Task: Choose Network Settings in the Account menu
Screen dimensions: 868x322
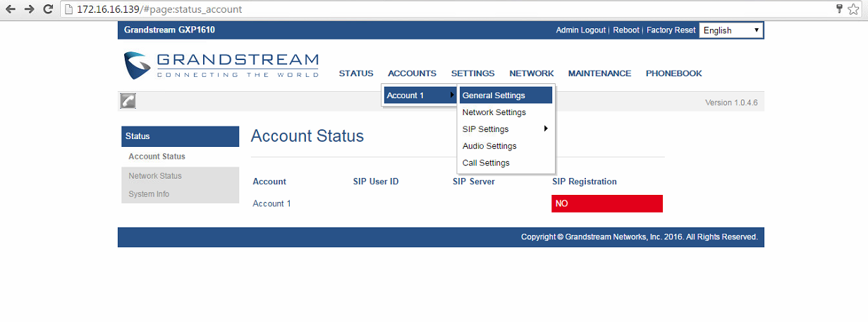Action: pyautogui.click(x=506, y=112)
